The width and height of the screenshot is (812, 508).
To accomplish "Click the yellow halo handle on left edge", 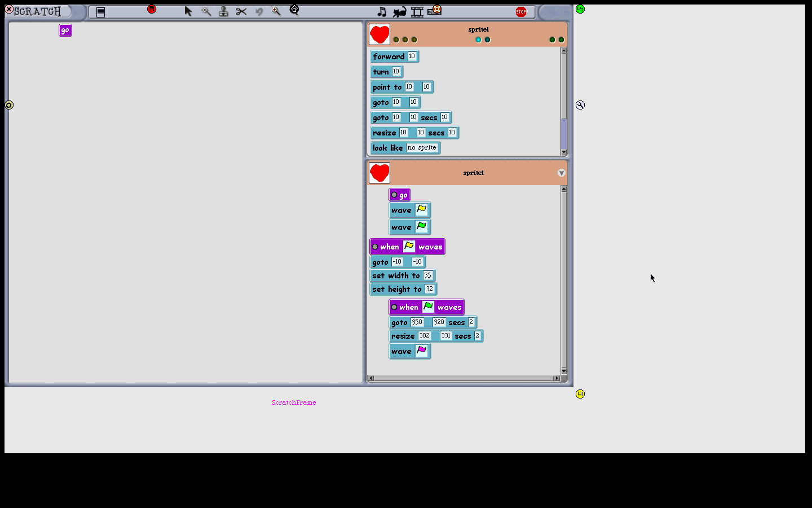I will coord(9,105).
